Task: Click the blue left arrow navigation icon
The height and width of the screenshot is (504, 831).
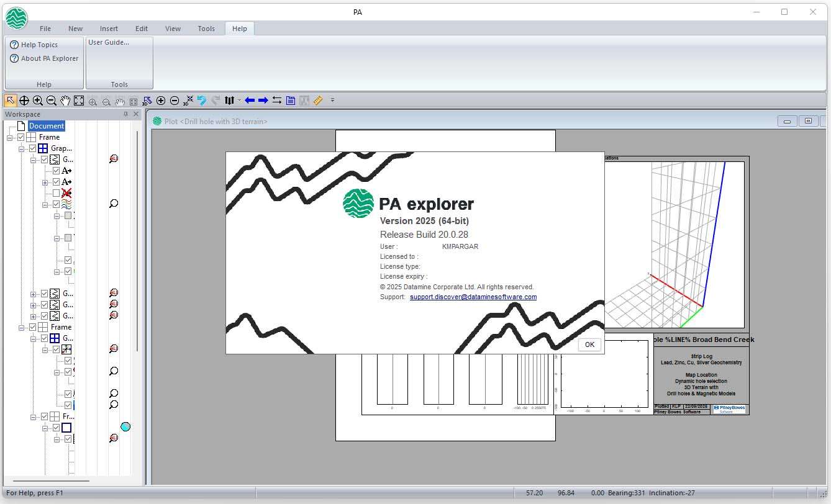Action: point(250,101)
